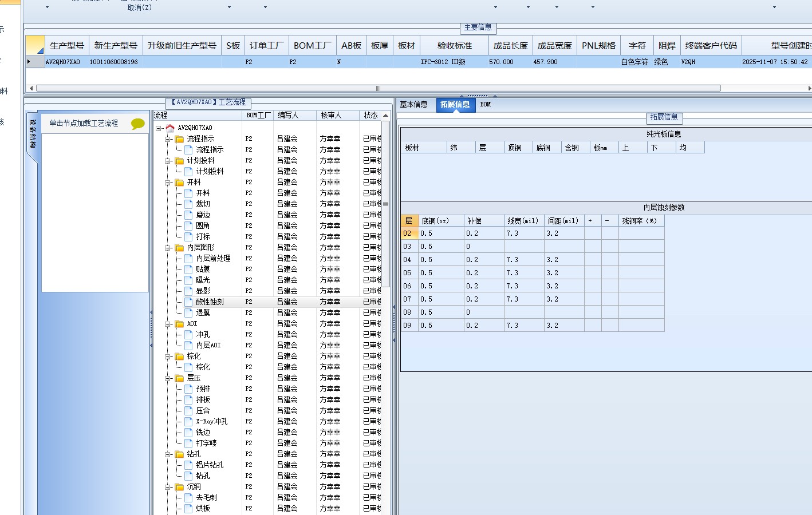
Task: Select the 预排 step in the tree
Action: [203, 389]
